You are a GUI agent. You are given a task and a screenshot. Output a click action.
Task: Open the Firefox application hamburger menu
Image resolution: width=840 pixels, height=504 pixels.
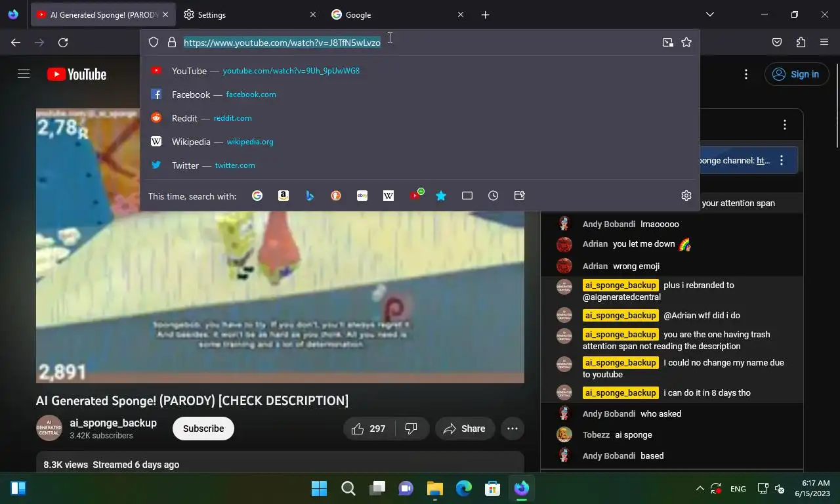[824, 42]
